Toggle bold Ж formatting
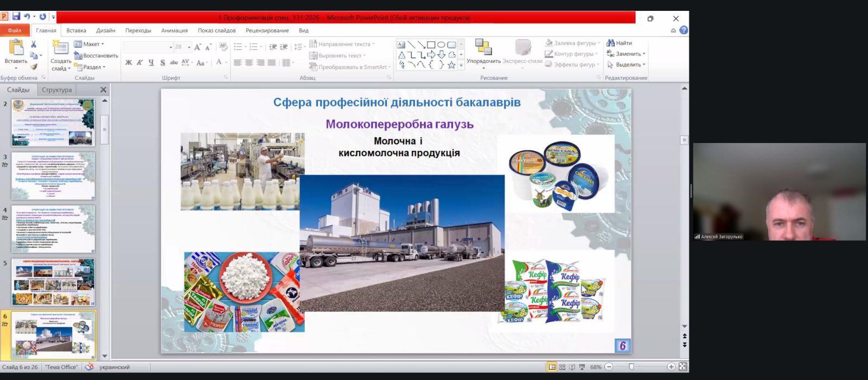Viewport: 868px width, 380px height. [129, 63]
